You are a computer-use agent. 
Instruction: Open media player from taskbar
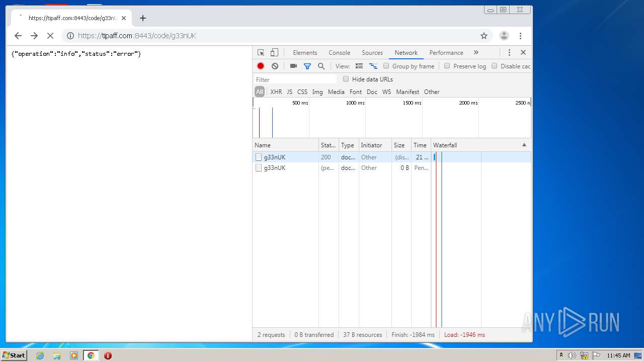click(x=74, y=355)
